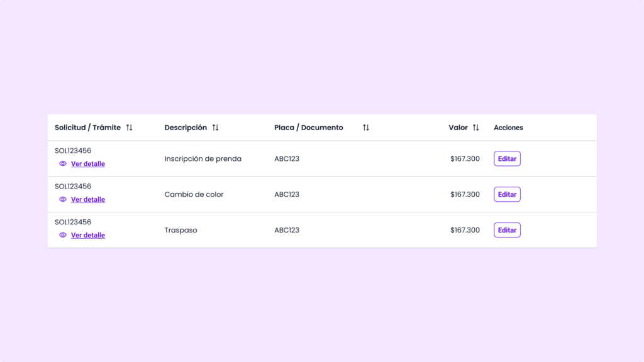Select the Cambio de color description cell

194,195
